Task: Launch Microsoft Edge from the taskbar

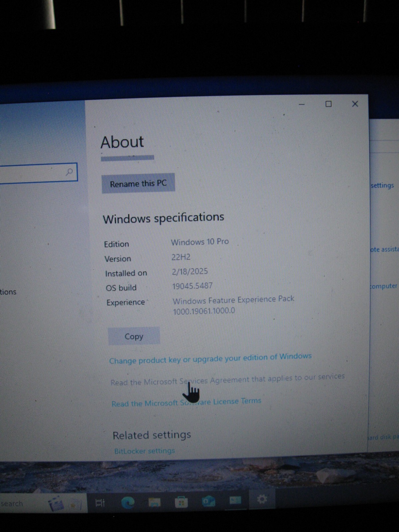Action: (128, 502)
